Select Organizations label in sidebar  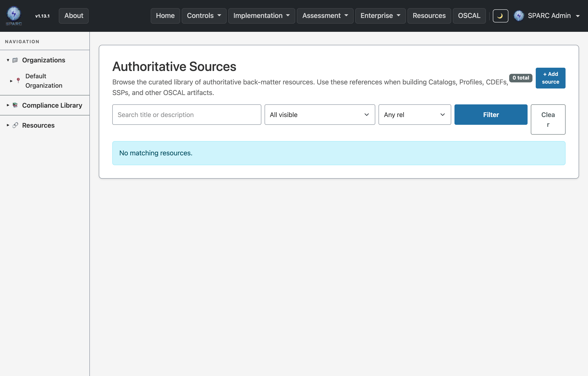pos(43,60)
